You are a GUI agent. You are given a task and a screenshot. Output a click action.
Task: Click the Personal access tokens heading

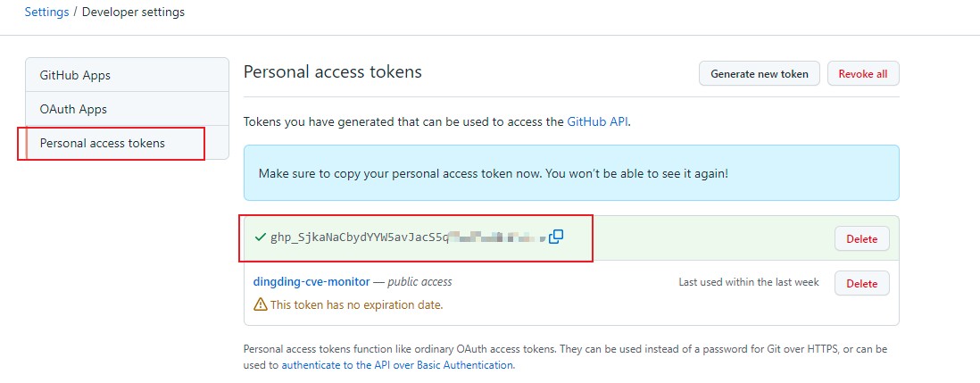pos(333,71)
